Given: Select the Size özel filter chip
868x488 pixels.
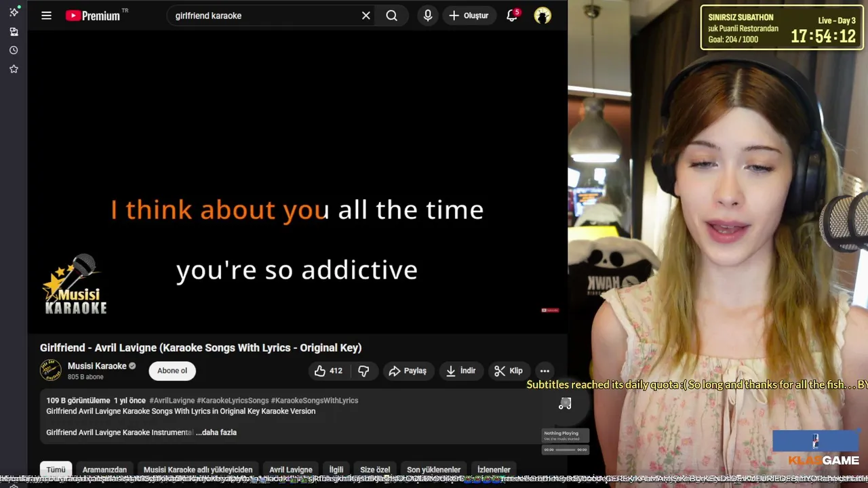Looking at the screenshot, I should (x=375, y=470).
